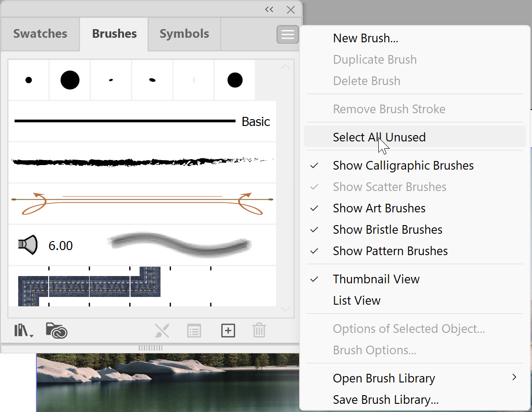Collapse the panel with double-arrow icon

coord(269,10)
